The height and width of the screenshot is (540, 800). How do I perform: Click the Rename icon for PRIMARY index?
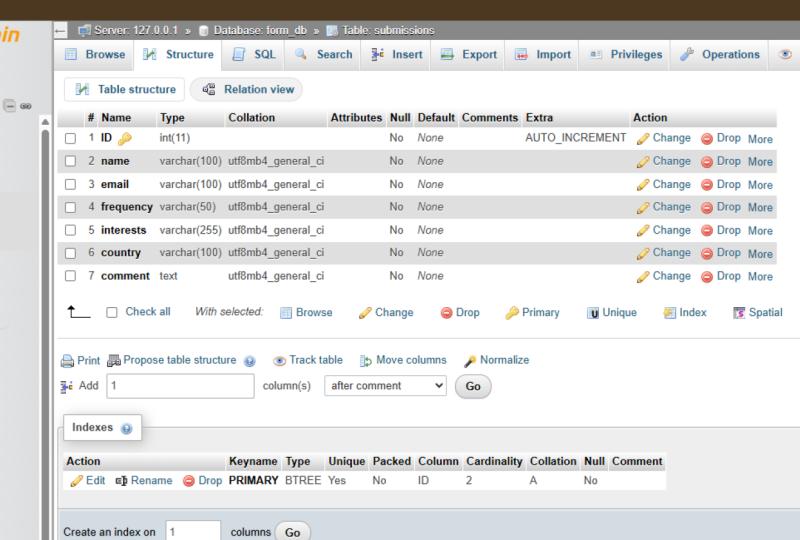tap(121, 481)
